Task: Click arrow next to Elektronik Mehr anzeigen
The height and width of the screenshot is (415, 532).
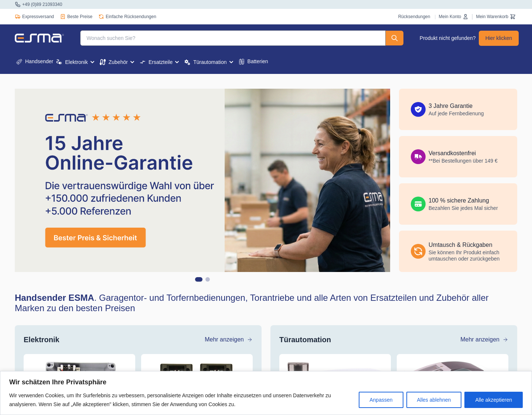Action: point(250,340)
